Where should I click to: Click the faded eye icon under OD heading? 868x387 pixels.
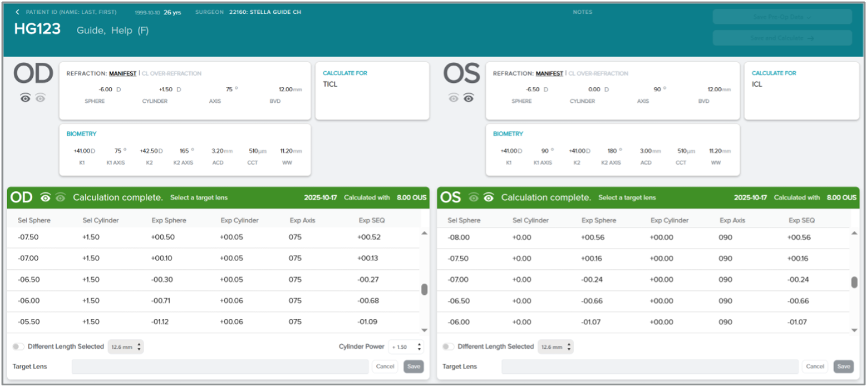pyautogui.click(x=40, y=99)
